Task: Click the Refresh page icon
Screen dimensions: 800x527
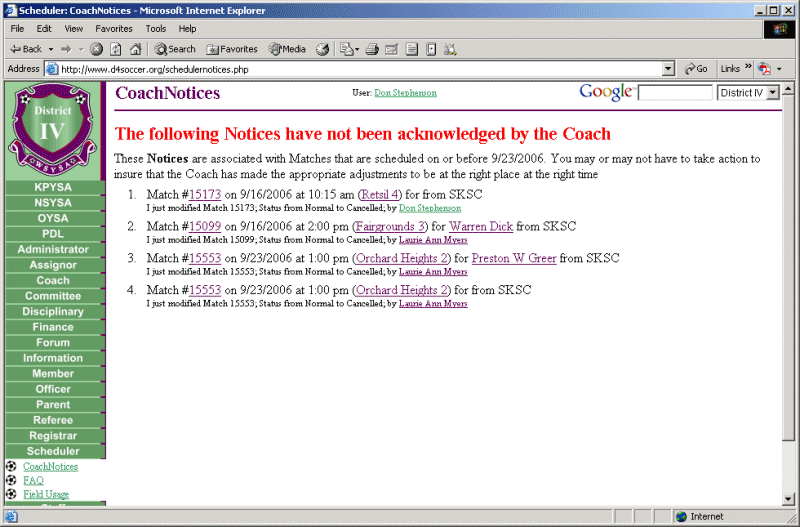Action: [116, 49]
